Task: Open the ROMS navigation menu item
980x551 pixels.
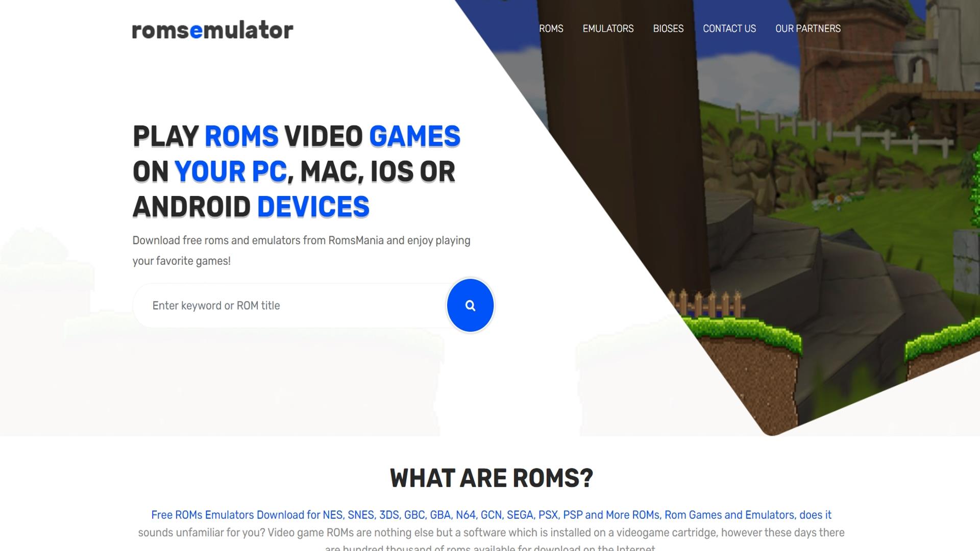Action: point(551,28)
